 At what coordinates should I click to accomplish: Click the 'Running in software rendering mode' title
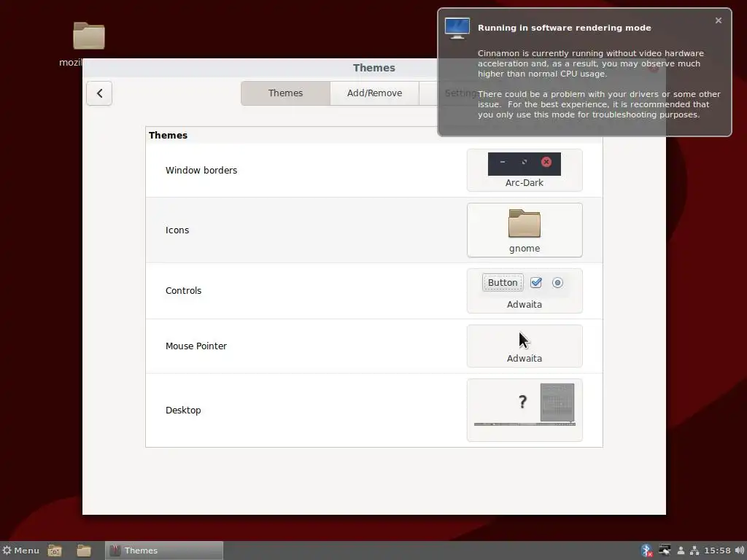click(565, 28)
